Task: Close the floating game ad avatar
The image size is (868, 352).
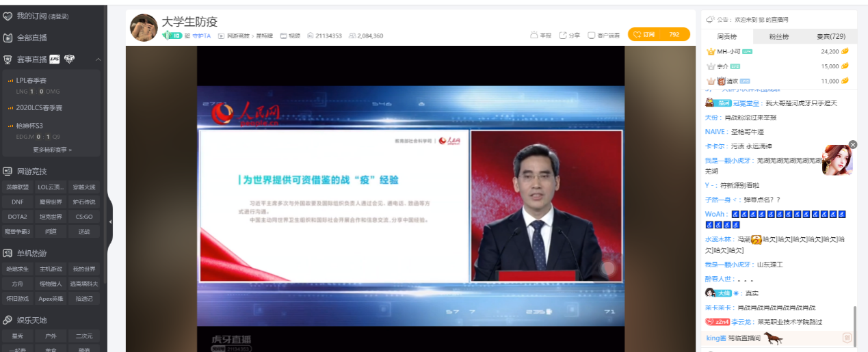Action: pos(853,144)
